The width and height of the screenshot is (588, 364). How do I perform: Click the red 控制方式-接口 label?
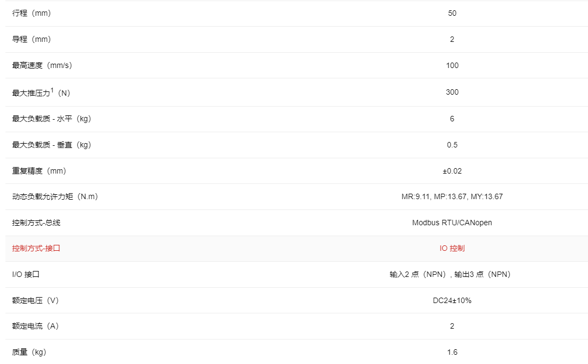pyautogui.click(x=36, y=248)
